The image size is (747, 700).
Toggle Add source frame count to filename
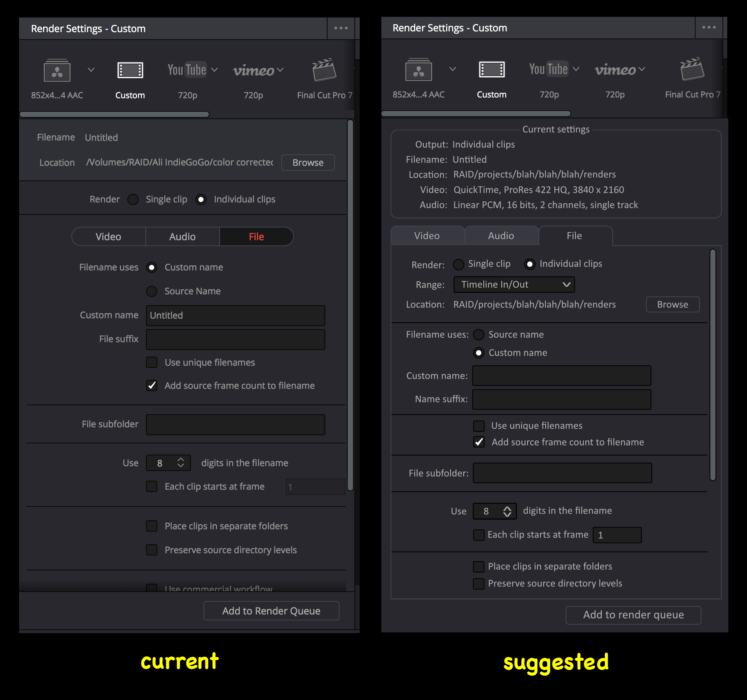[x=150, y=385]
